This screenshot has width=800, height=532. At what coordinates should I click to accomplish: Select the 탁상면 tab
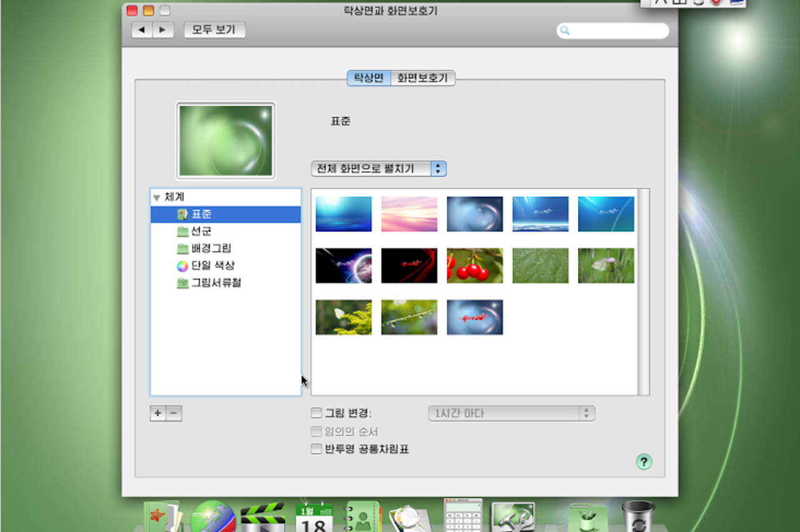[369, 78]
